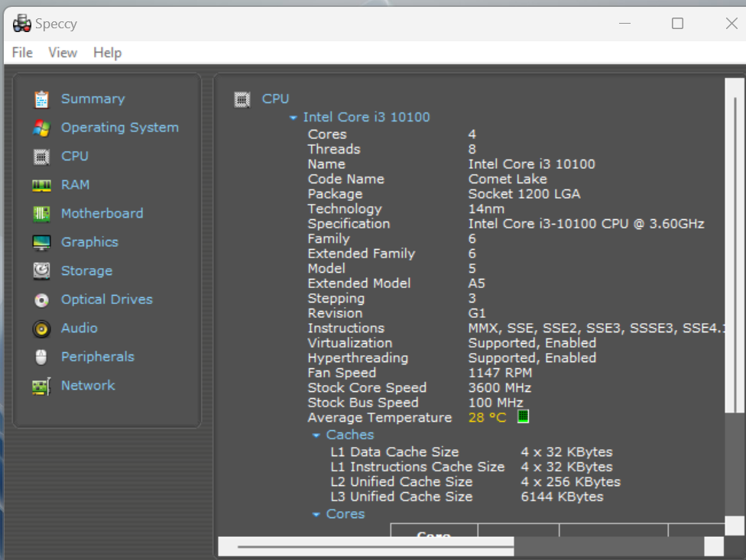Viewport: 746px width, 560px height.
Task: Click the Summary clipboard icon in sidebar
Action: pos(41,99)
